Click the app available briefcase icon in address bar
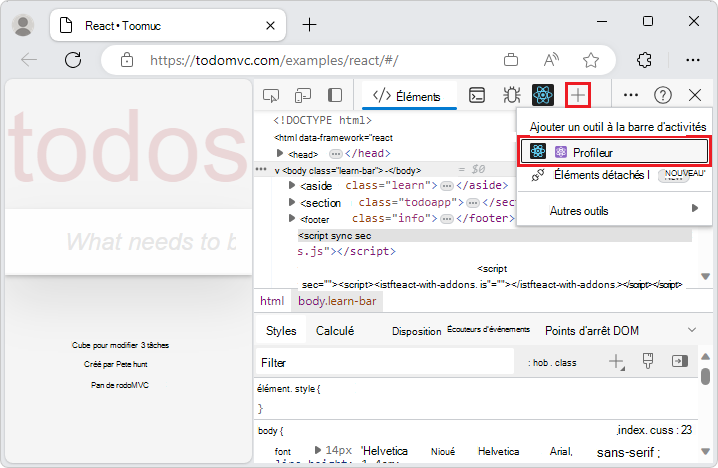718x468 pixels. [x=511, y=60]
